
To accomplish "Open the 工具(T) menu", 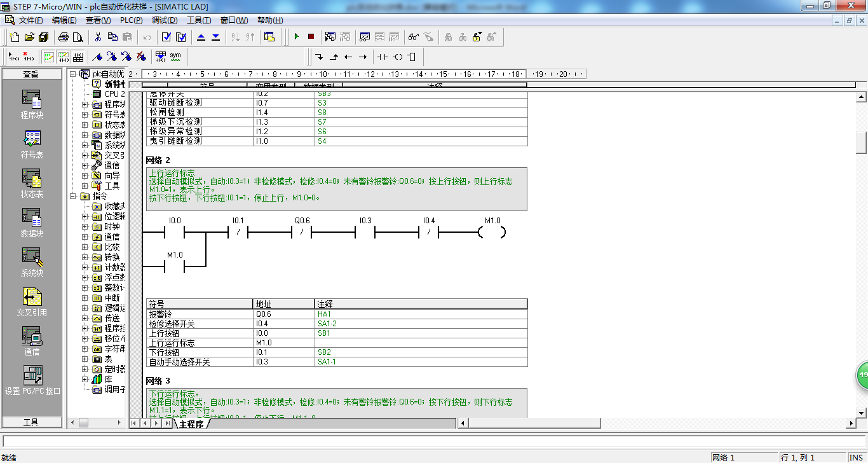I will pos(199,20).
